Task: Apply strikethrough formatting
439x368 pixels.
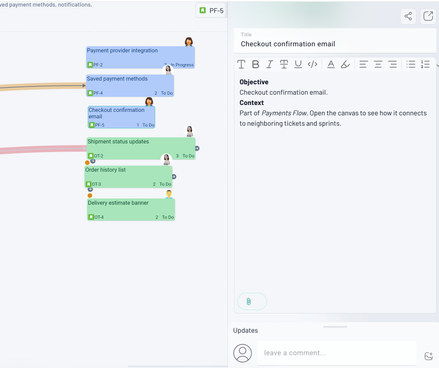Action: pos(284,64)
